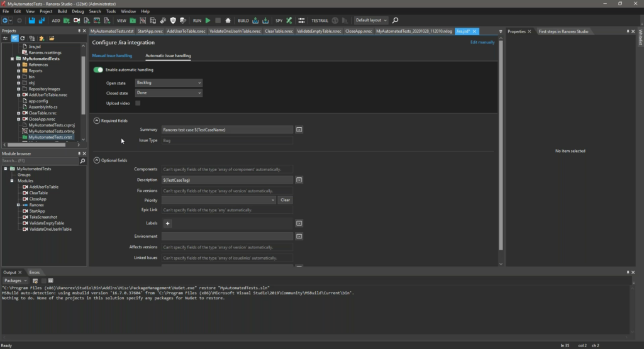
Task: Click the Environment input field
Action: coord(227,236)
